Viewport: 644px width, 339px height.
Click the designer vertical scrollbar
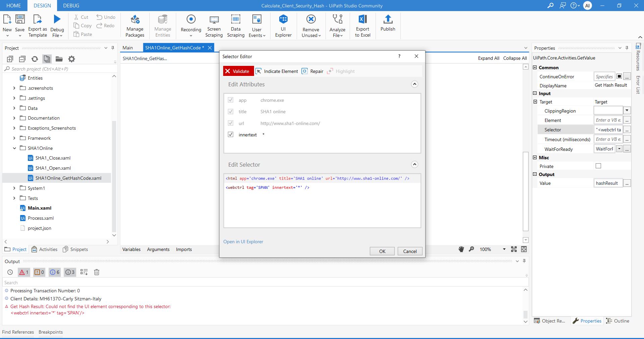526,192
